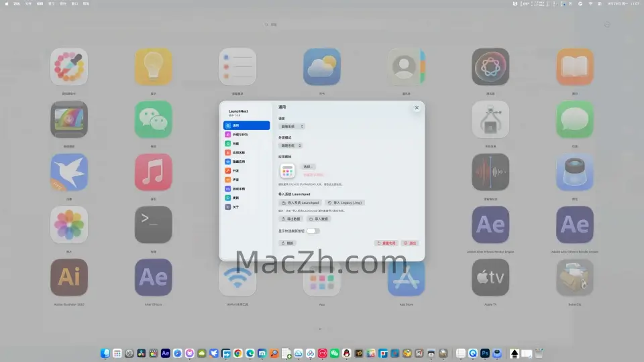The width and height of the screenshot is (644, 362).
Task: Click the 导入系统 Launchpad button
Action: pyautogui.click(x=301, y=202)
